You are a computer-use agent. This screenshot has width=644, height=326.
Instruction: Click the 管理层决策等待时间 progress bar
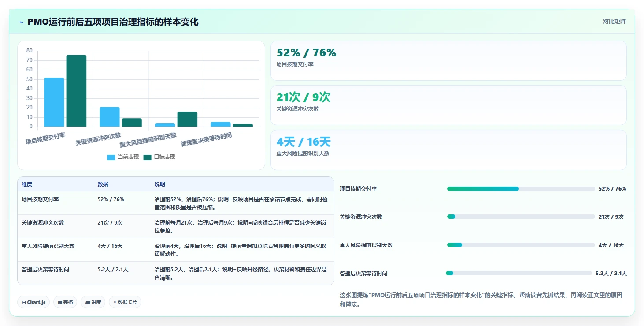coord(519,274)
